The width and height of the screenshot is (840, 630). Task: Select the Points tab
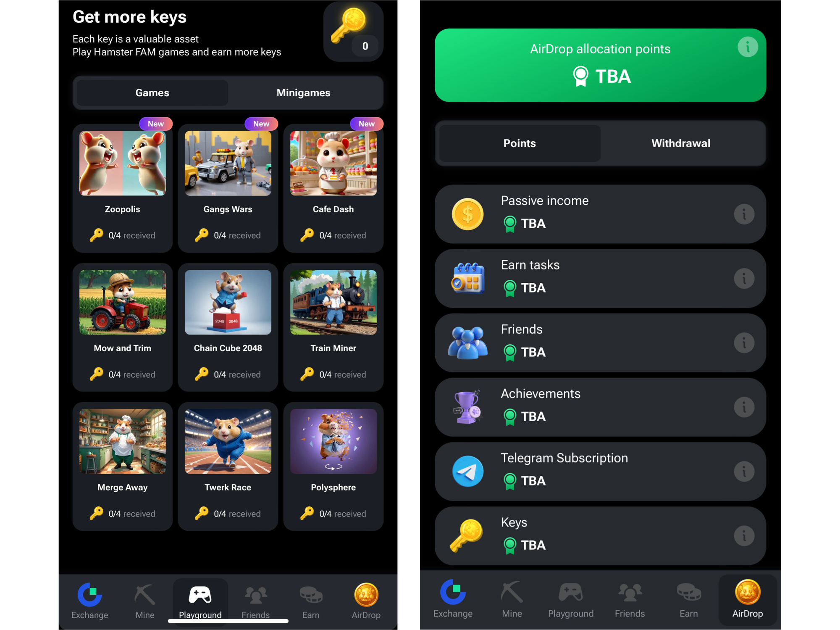coord(520,143)
